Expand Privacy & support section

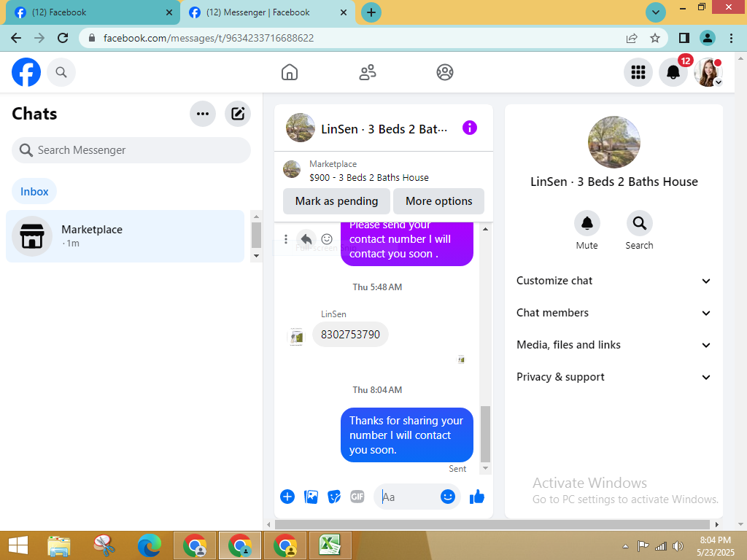pyautogui.click(x=614, y=377)
